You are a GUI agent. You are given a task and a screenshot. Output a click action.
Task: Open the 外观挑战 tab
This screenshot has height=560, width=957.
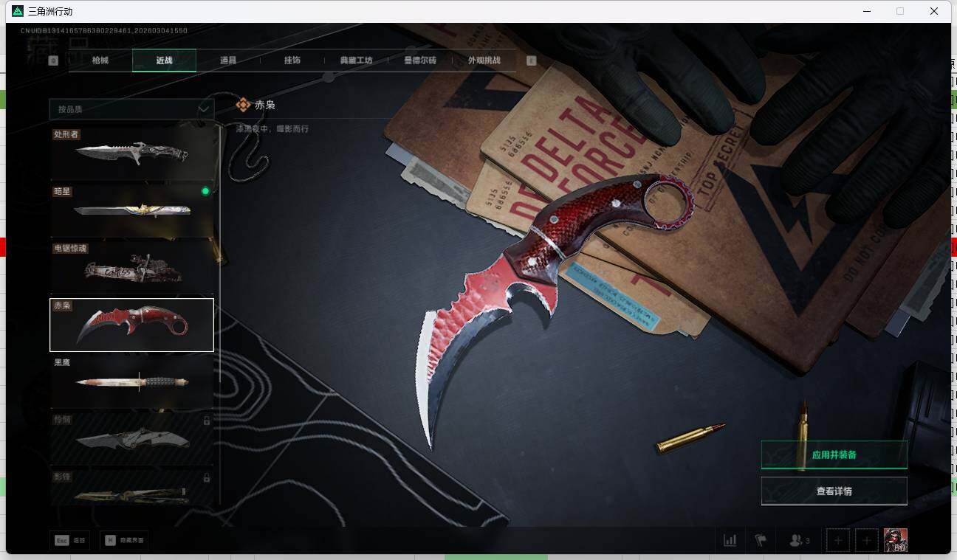click(484, 61)
